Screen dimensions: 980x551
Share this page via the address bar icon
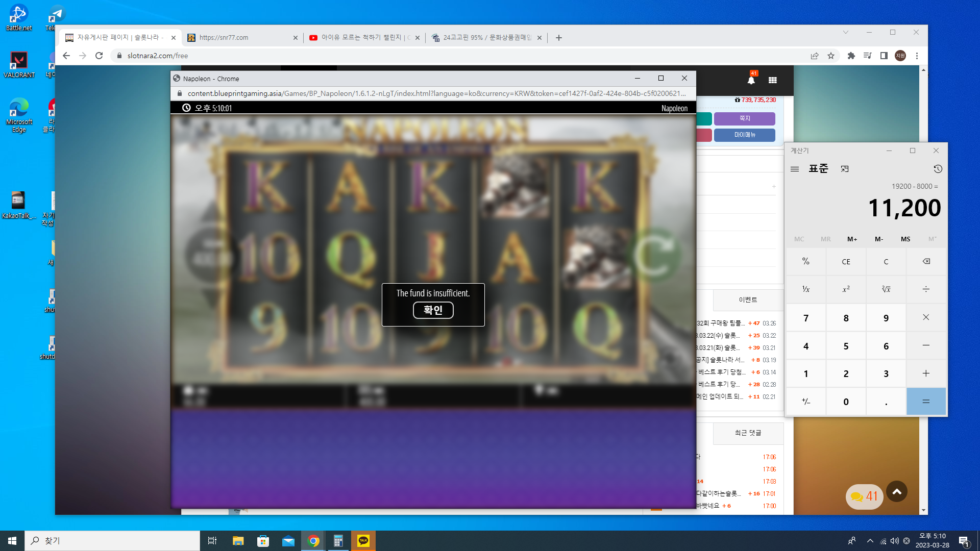click(815, 56)
